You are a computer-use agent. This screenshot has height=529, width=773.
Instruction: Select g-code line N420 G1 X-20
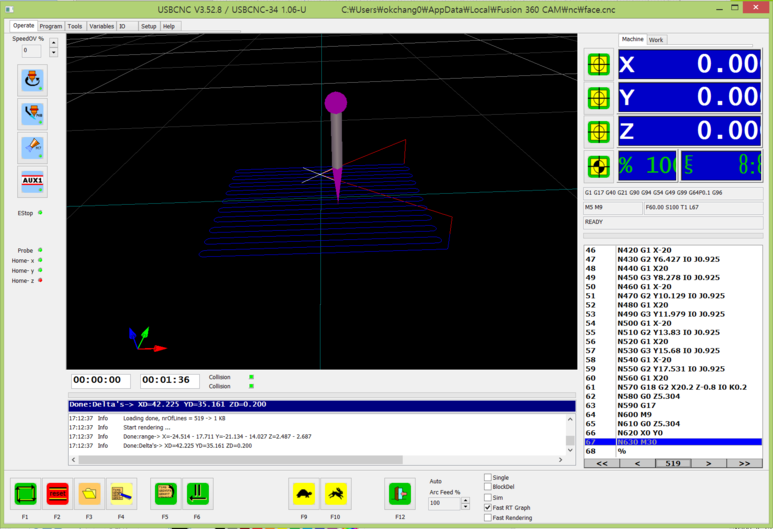point(673,250)
